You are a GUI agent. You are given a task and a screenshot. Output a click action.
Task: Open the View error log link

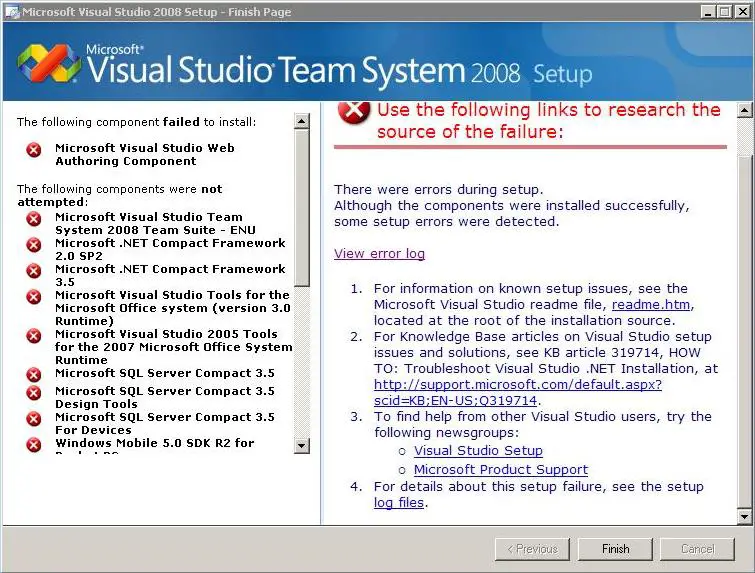tap(379, 253)
